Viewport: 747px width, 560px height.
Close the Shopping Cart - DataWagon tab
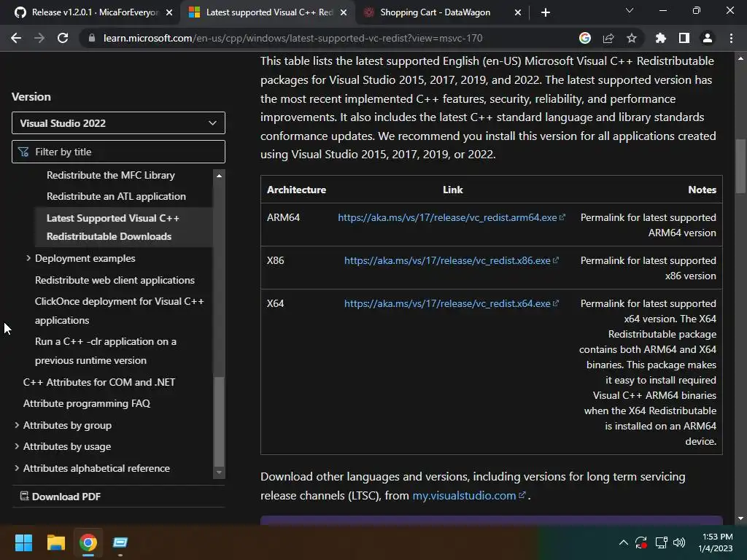click(x=518, y=12)
